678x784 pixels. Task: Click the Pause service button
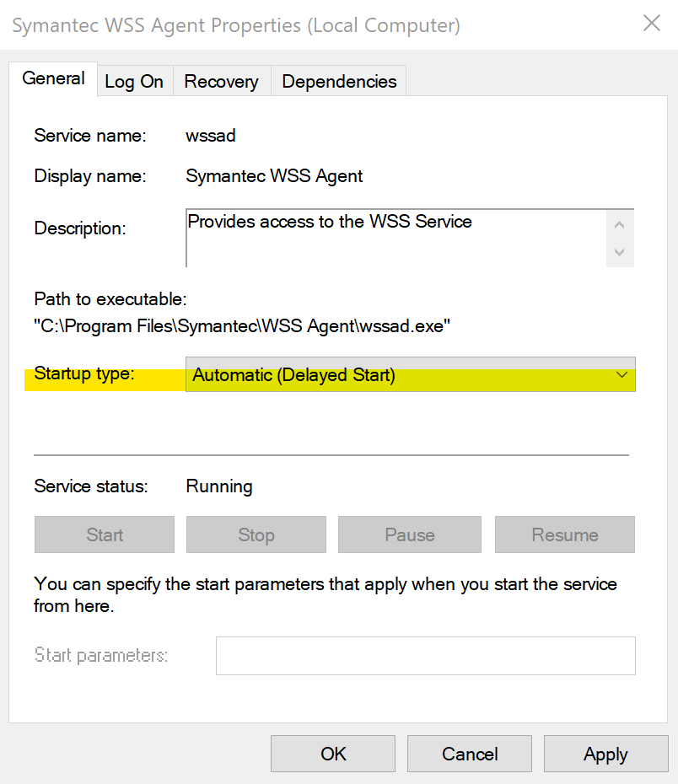(x=410, y=534)
